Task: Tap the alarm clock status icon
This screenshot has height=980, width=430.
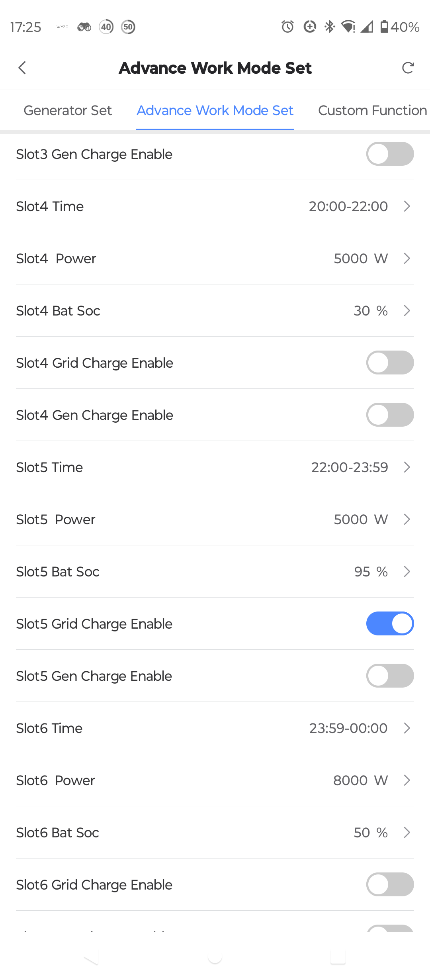Action: 287,27
